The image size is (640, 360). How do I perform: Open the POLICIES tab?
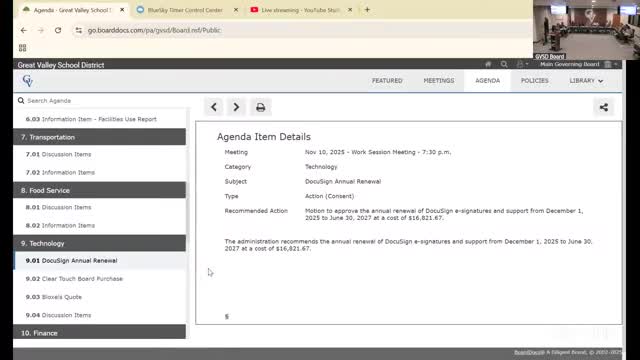534,81
